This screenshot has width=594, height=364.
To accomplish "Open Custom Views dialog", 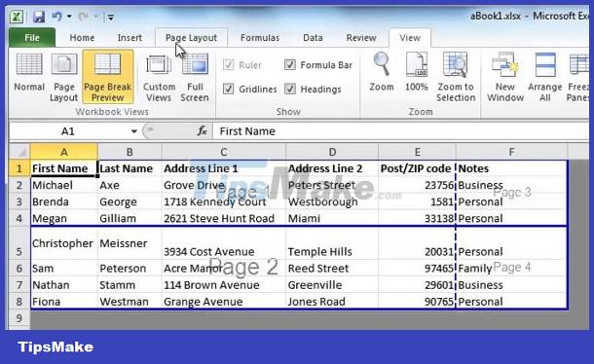I will (159, 77).
